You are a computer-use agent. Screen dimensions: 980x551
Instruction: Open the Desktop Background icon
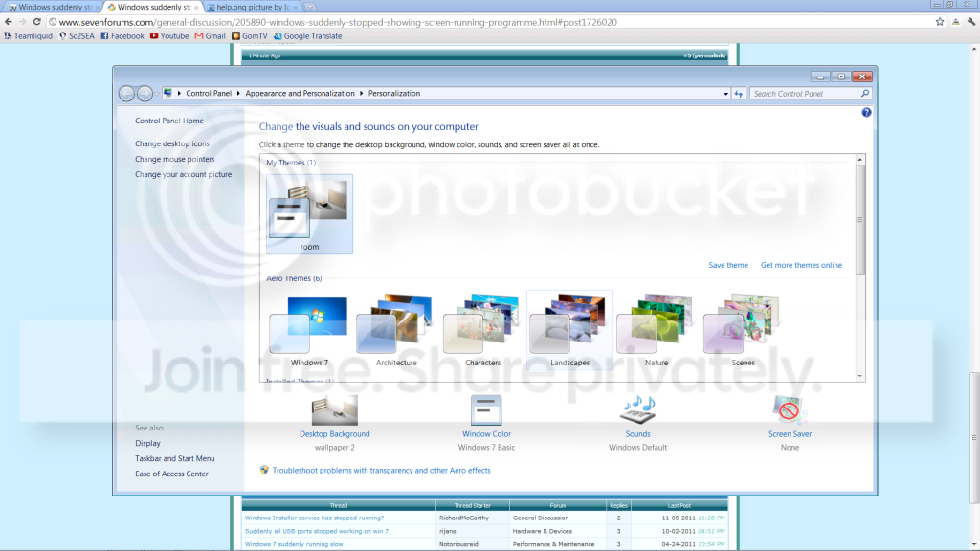[x=334, y=411]
